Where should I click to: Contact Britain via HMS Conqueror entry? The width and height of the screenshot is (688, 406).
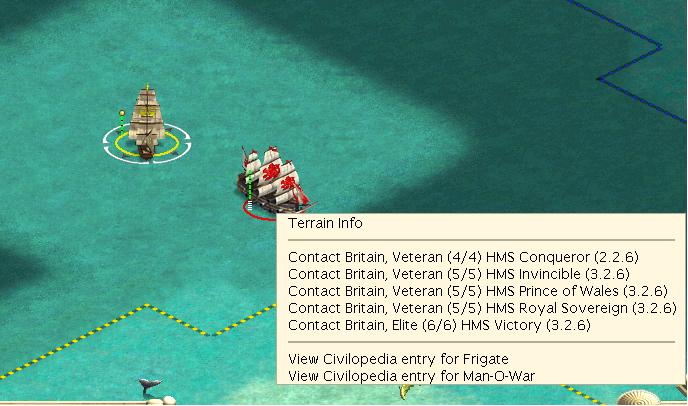(x=463, y=257)
